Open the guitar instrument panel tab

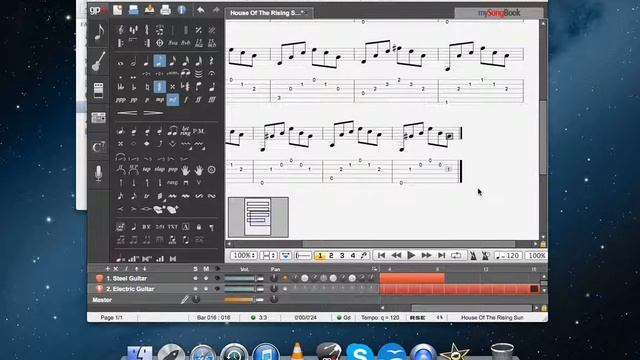tap(98, 61)
